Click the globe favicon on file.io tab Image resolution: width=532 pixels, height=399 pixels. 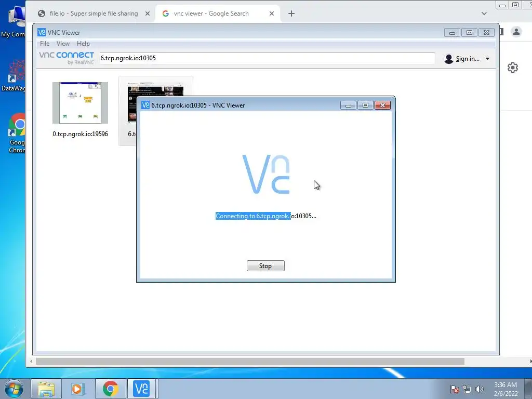pyautogui.click(x=42, y=14)
